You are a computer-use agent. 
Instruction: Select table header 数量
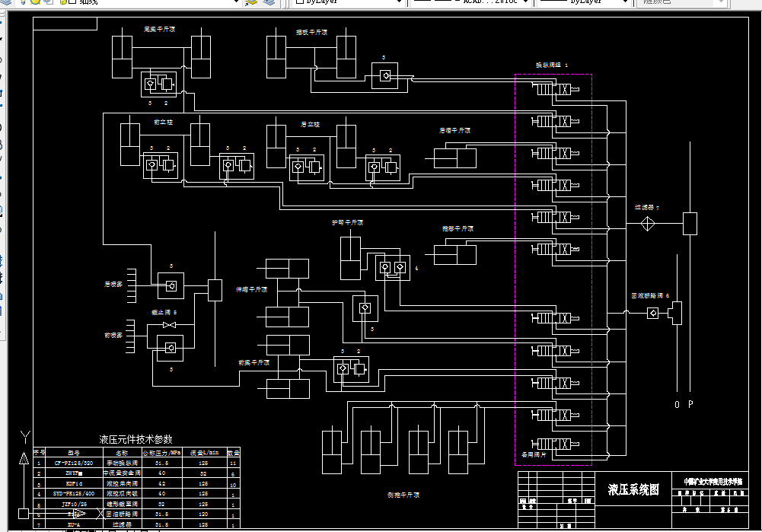[x=233, y=452]
